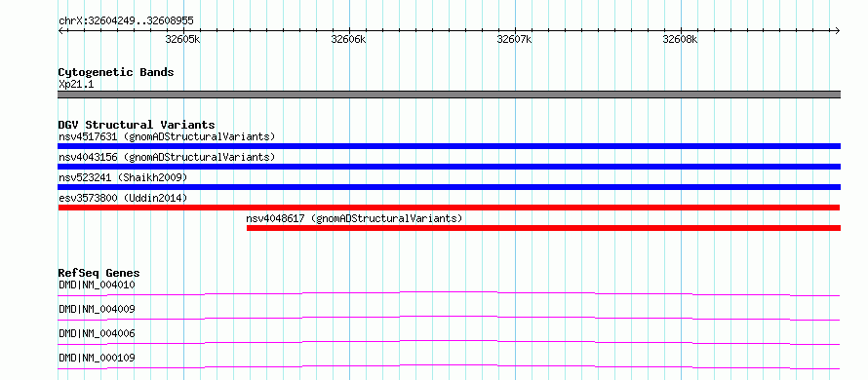Open gene label DMD|NM_004010
868x380 pixels.
point(97,285)
